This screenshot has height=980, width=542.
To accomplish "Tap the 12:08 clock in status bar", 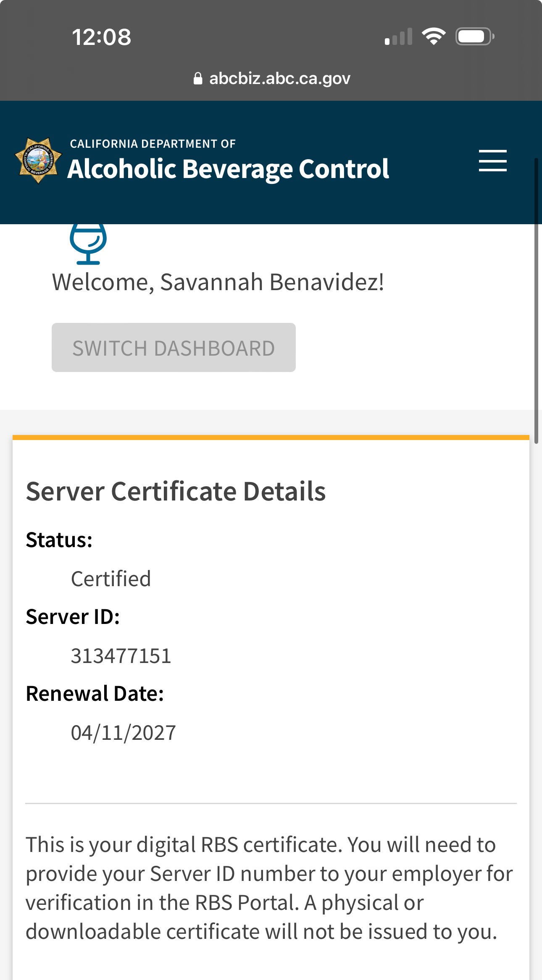I will 101,37.
